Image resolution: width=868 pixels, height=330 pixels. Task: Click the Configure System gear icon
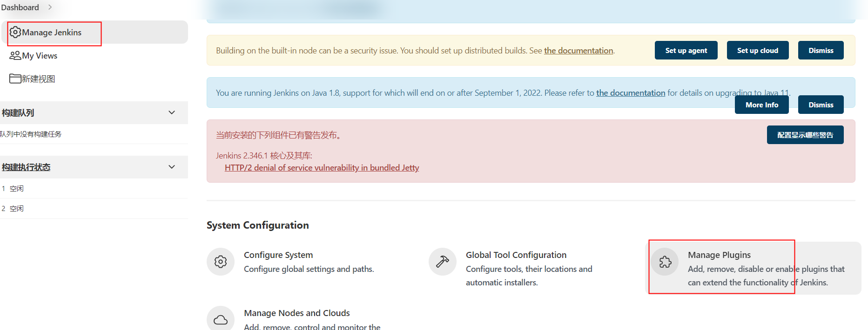click(221, 262)
